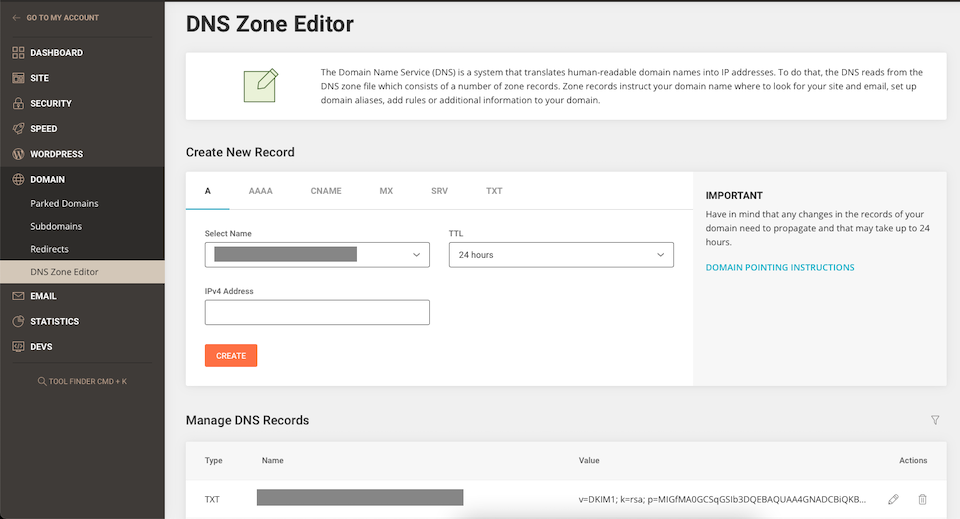Screen dimensions: 960x519
Task: Edit the TXT record with pencil icon
Action: (x=893, y=499)
